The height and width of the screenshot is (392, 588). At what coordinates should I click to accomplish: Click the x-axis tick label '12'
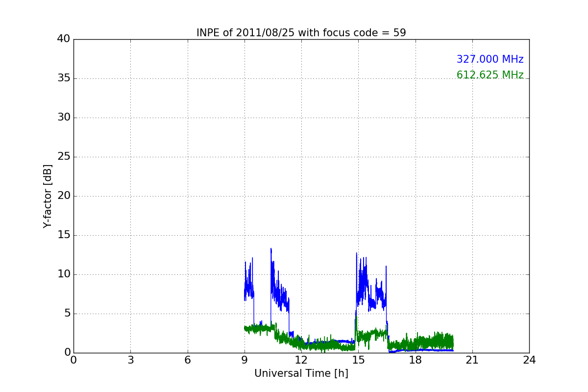point(301,360)
